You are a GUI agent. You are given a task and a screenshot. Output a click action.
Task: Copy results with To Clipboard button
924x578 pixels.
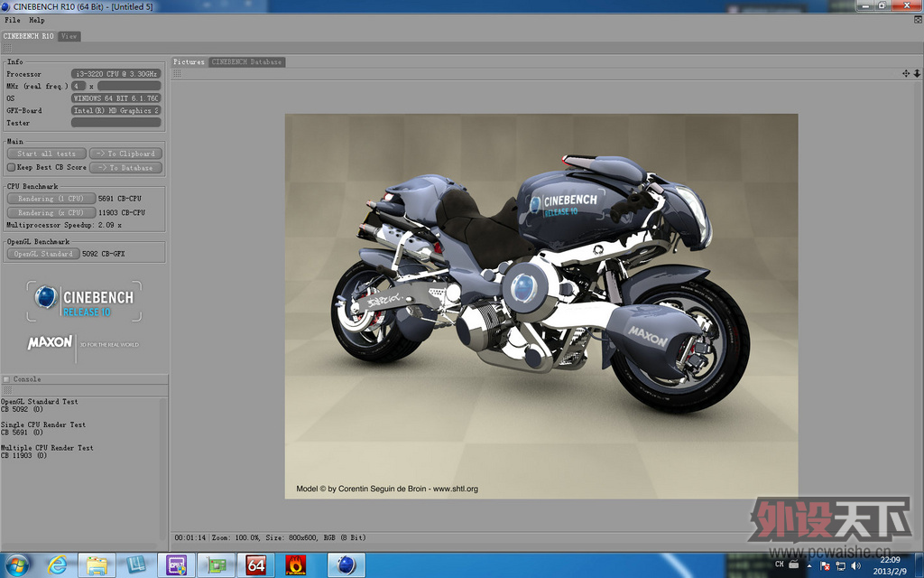click(x=125, y=154)
